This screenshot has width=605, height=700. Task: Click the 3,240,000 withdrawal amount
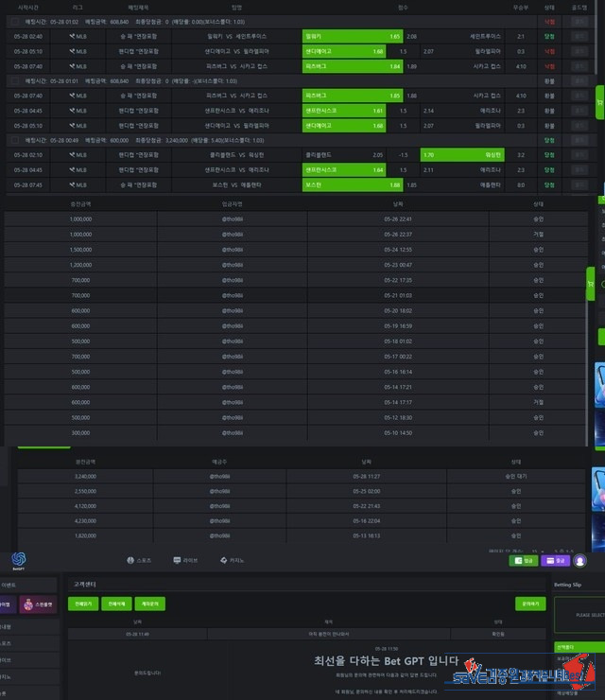[85, 477]
